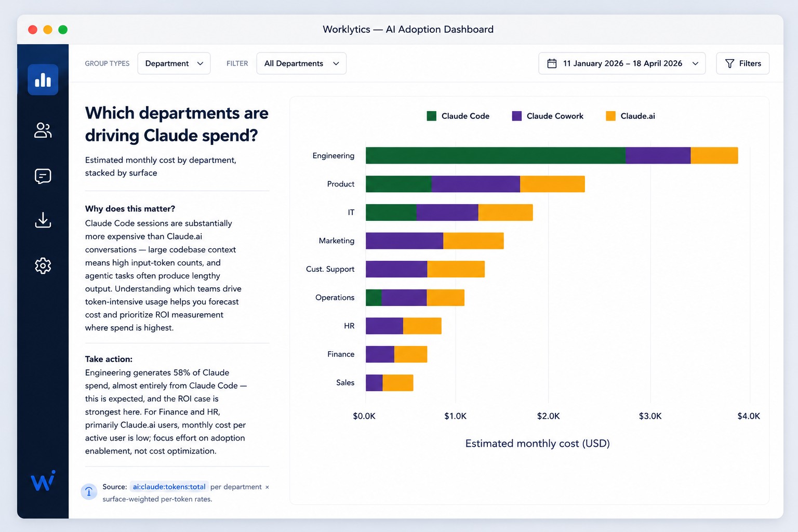
Task: Expand the Department group types dropdown
Action: 174,63
